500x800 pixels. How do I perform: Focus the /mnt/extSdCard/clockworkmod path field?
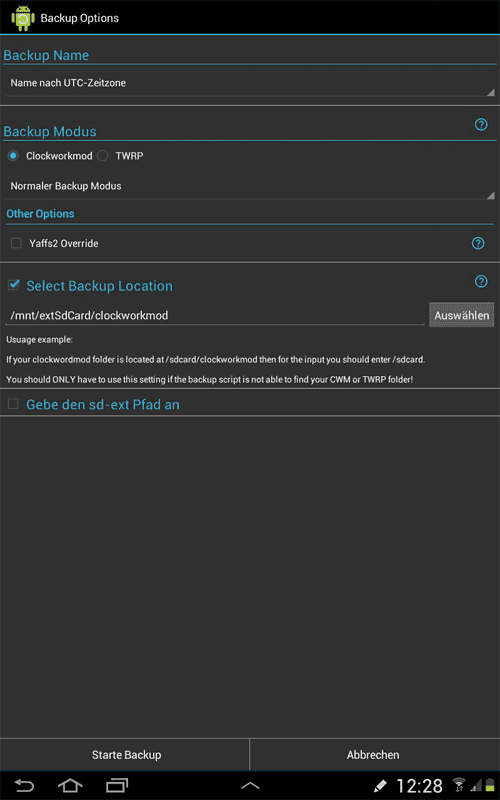214,315
